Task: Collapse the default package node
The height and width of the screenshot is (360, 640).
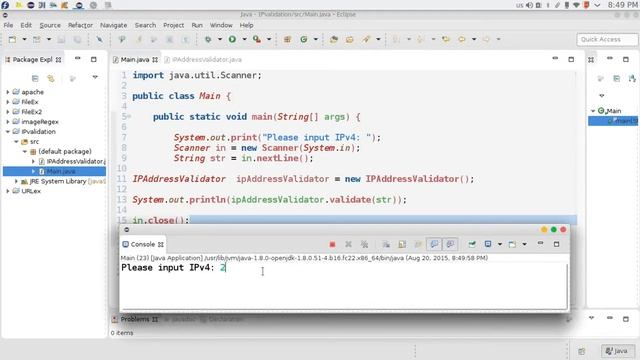Action: pyautogui.click(x=24, y=151)
